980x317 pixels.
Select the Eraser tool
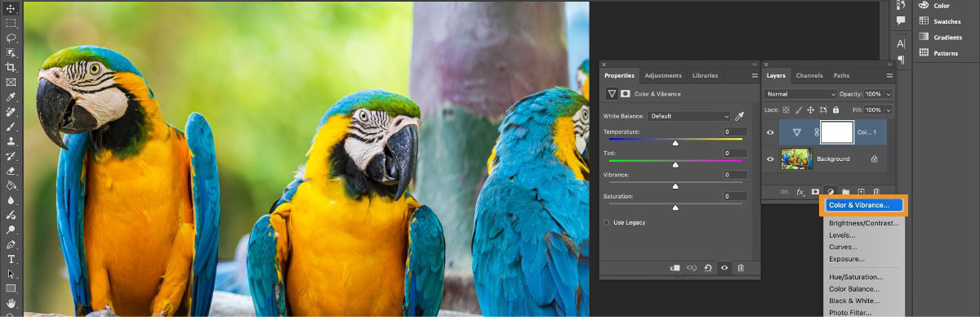tap(11, 170)
